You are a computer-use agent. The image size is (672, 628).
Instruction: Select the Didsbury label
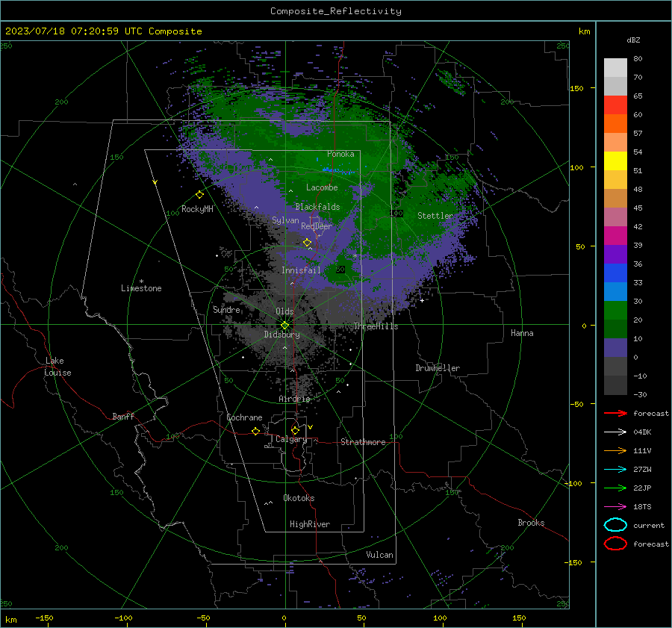[281, 335]
